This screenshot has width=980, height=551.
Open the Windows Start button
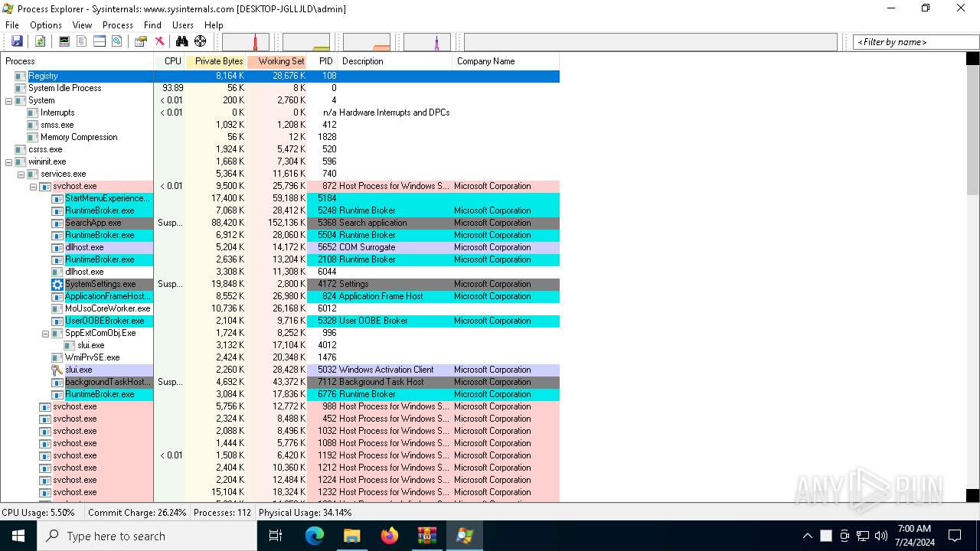click(18, 536)
